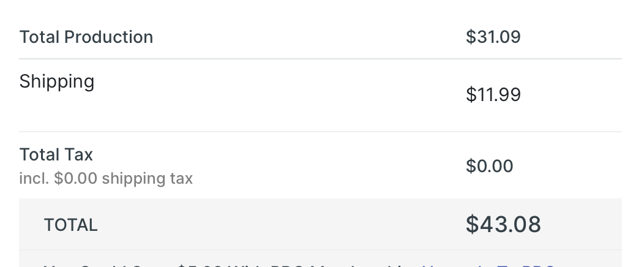Screen dimensions: 644x267
Task: Select the $11.99 shipping price
Action: (x=493, y=94)
